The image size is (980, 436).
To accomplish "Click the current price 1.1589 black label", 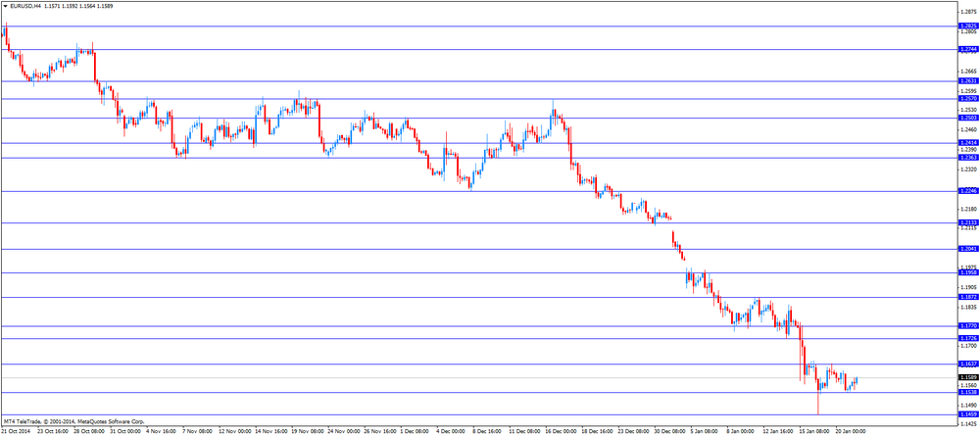I will [967, 377].
